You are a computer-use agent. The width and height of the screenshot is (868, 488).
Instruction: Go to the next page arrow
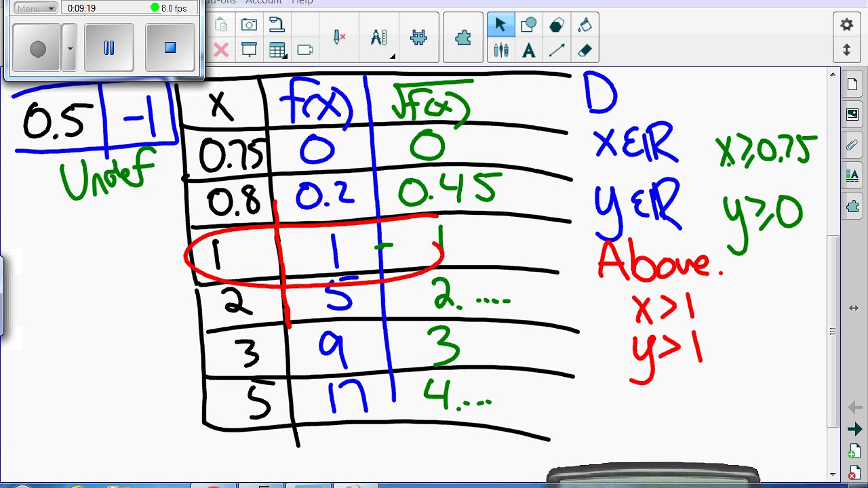coord(854,429)
